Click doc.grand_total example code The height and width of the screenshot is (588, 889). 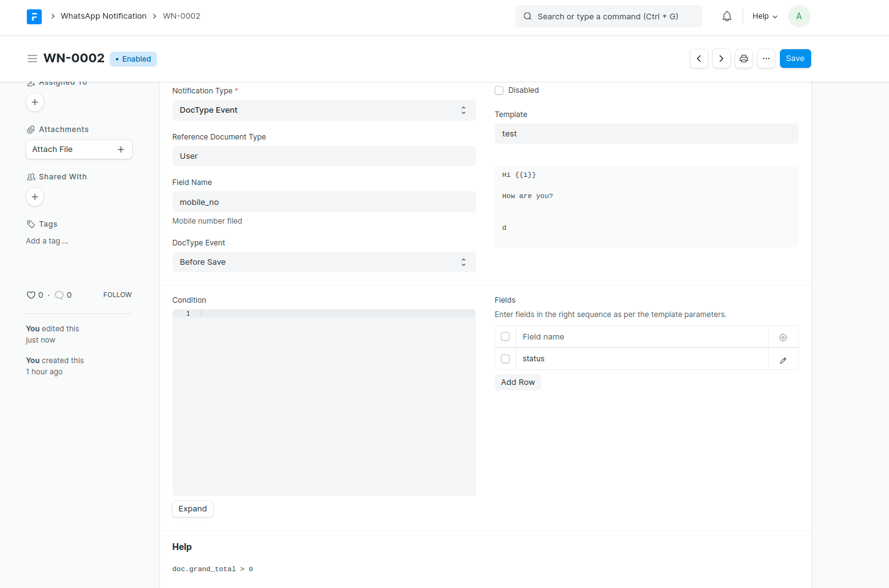[212, 569]
